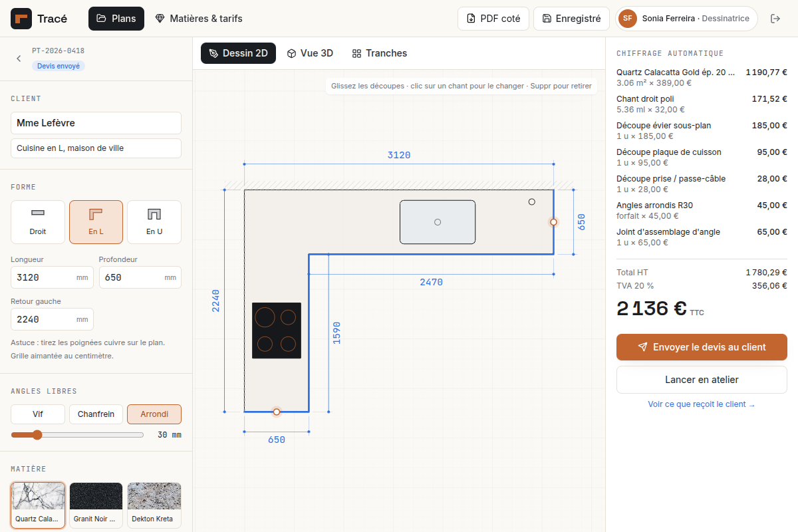Click the Enregistré save button

571,19
